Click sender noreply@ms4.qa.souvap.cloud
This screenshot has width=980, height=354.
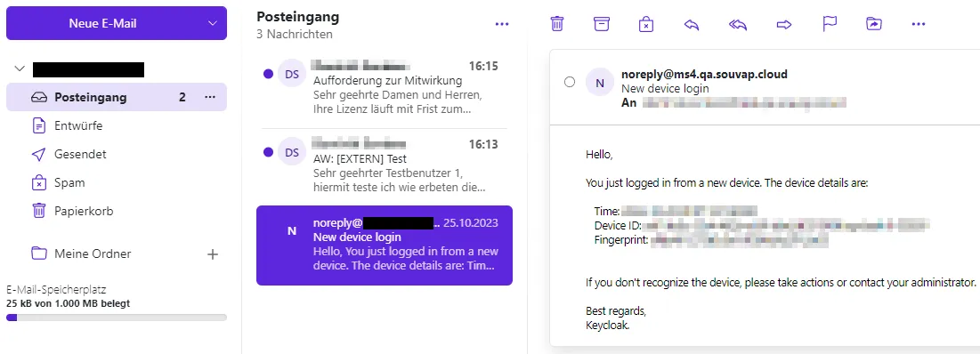[x=704, y=75]
